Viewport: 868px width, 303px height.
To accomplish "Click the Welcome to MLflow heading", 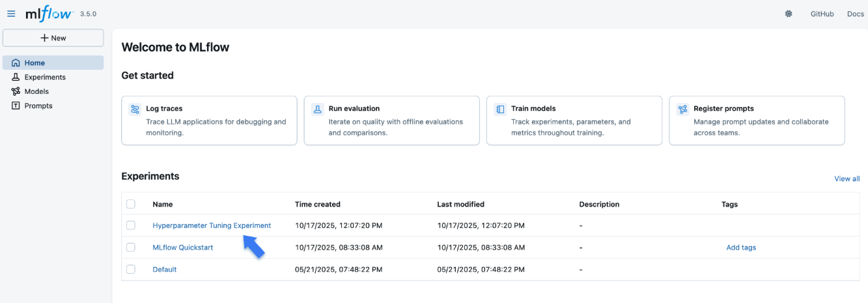I will (x=175, y=47).
